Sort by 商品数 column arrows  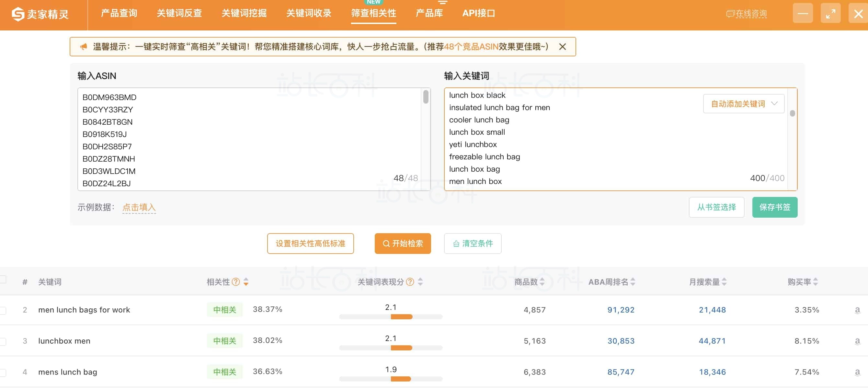[x=542, y=282]
